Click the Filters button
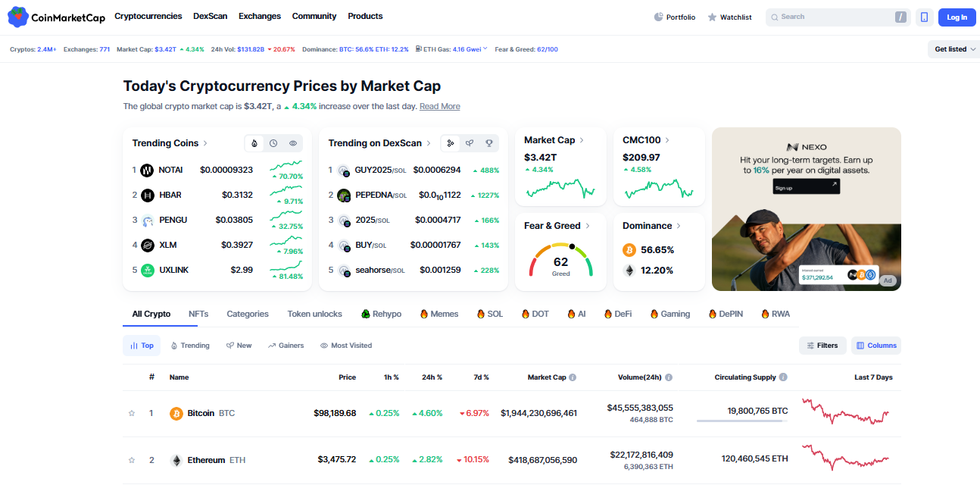This screenshot has width=980, height=485. (x=822, y=346)
